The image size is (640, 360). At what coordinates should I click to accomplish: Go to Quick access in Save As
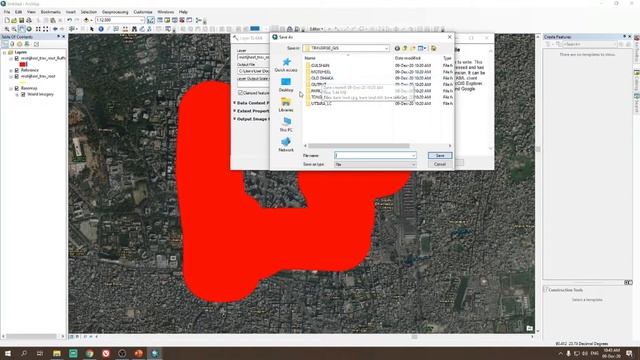tap(286, 65)
